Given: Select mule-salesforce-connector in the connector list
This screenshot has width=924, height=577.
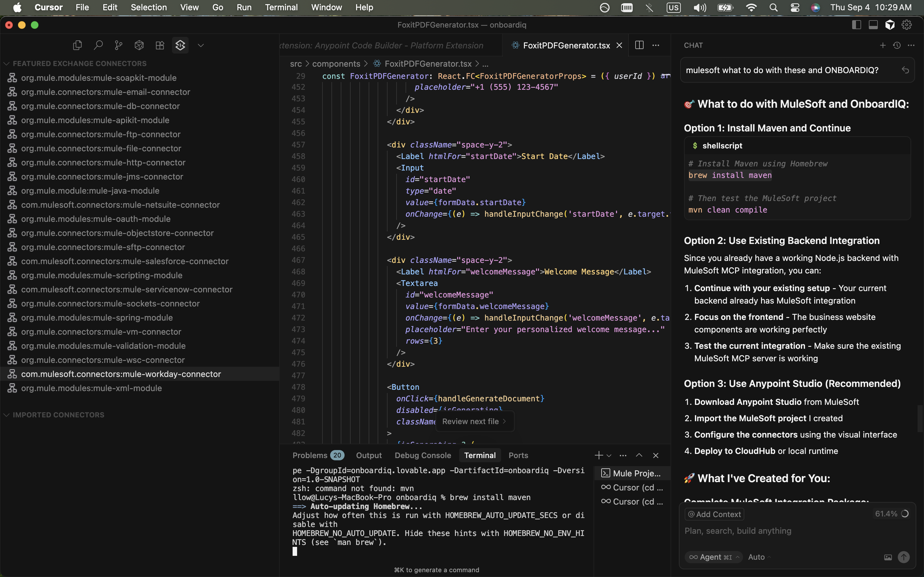Looking at the screenshot, I should point(124,261).
